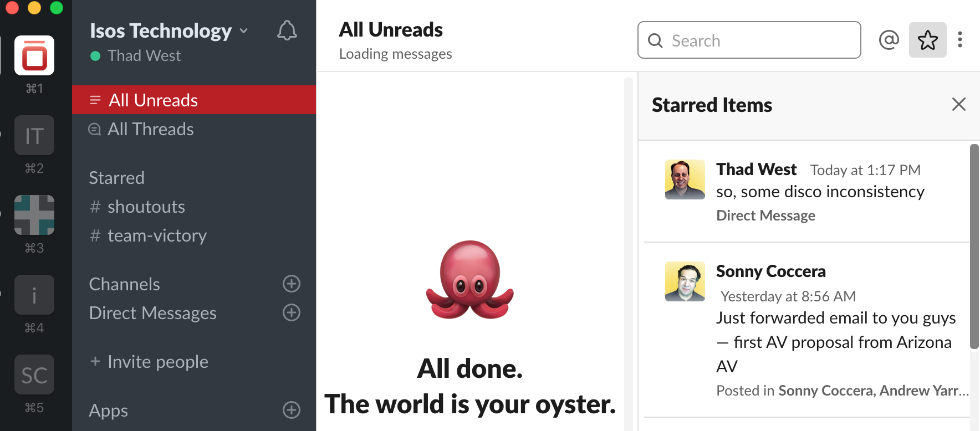Click the Invite people link

pyautogui.click(x=157, y=362)
